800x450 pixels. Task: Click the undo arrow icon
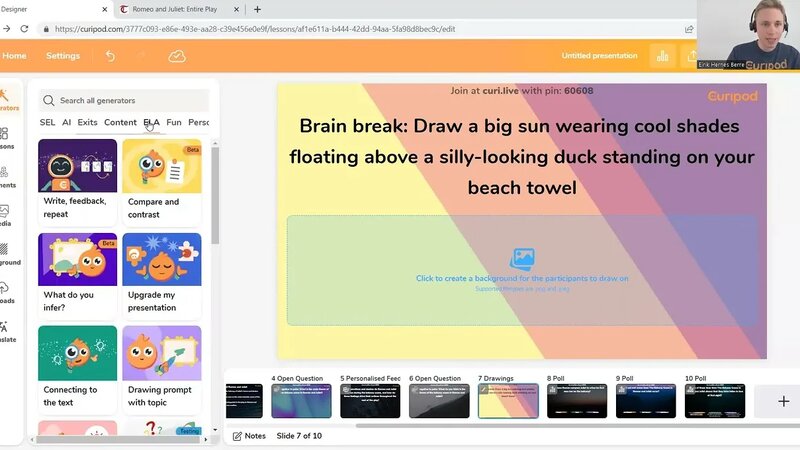tap(110, 56)
